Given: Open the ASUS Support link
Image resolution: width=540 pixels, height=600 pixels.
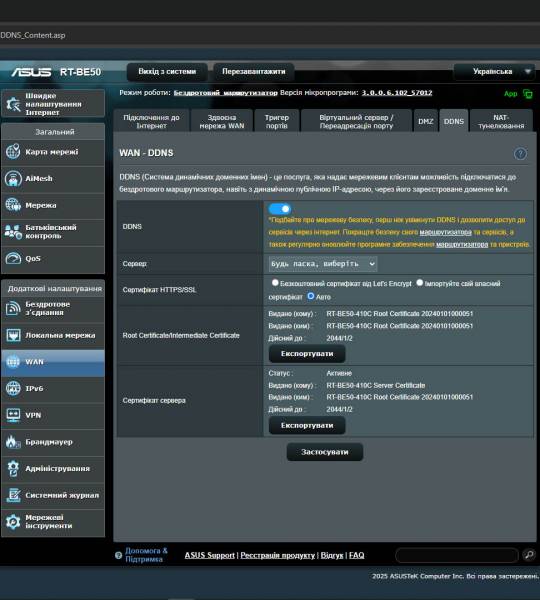Looking at the screenshot, I should click(x=209, y=555).
